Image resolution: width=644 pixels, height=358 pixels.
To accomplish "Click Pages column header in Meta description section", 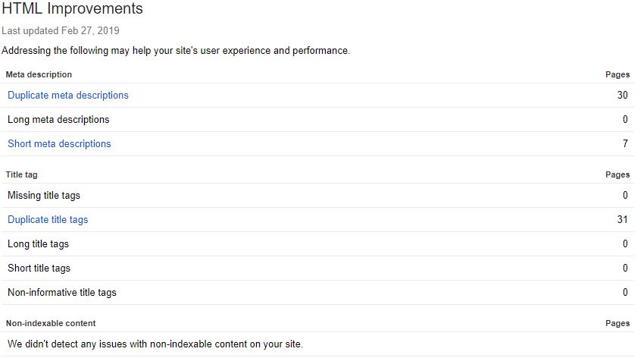I will [x=617, y=74].
